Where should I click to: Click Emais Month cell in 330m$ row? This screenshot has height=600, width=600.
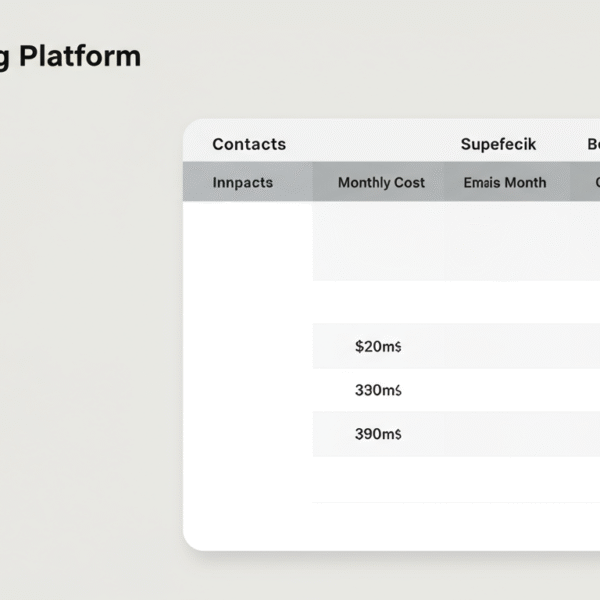point(505,390)
